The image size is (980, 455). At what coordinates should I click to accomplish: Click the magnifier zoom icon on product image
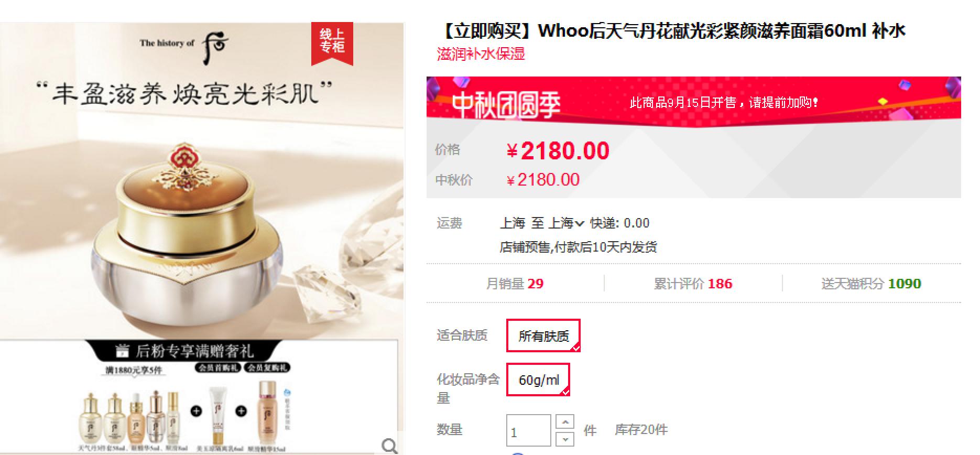click(x=389, y=446)
